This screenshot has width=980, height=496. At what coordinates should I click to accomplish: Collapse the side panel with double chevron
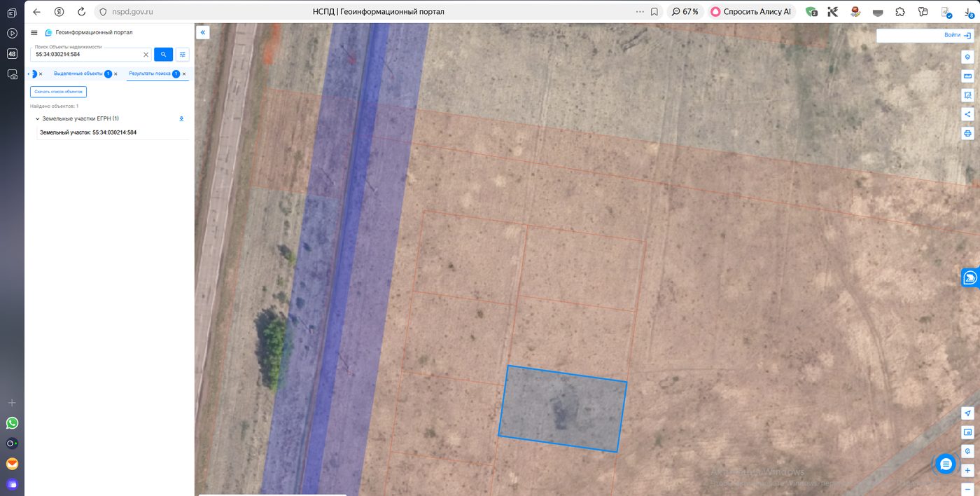click(x=202, y=32)
